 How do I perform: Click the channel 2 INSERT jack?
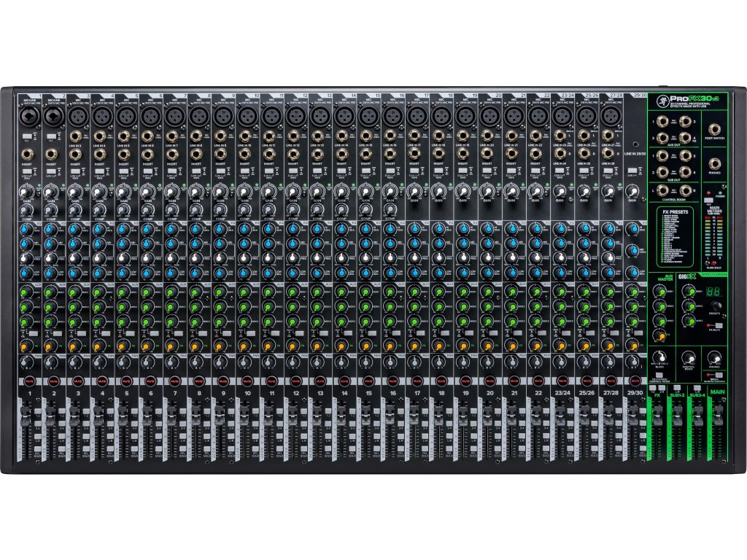(51, 155)
